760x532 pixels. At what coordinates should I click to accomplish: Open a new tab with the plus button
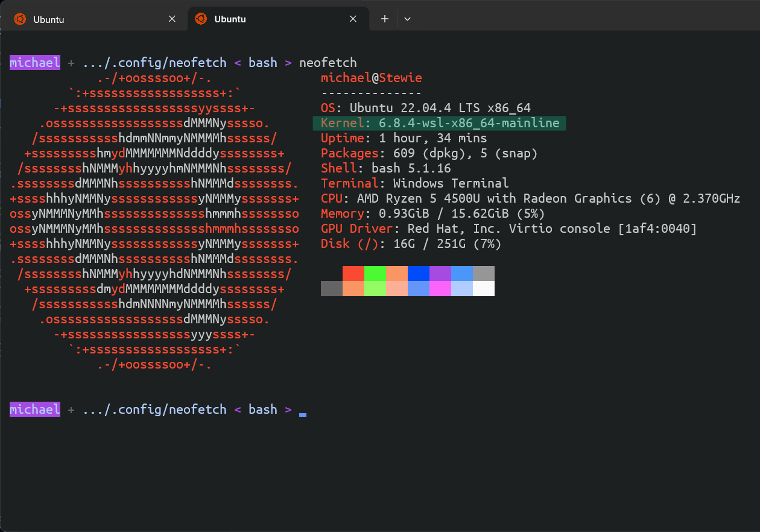[384, 19]
